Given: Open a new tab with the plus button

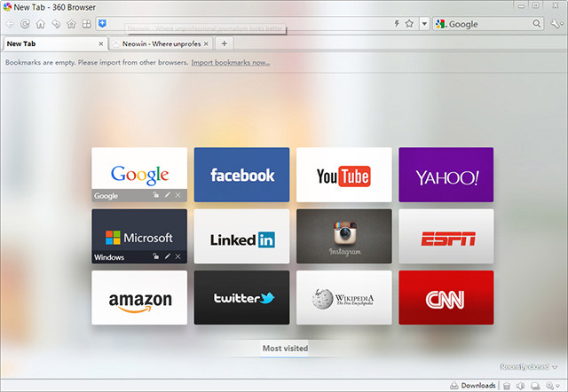Looking at the screenshot, I should click(225, 43).
